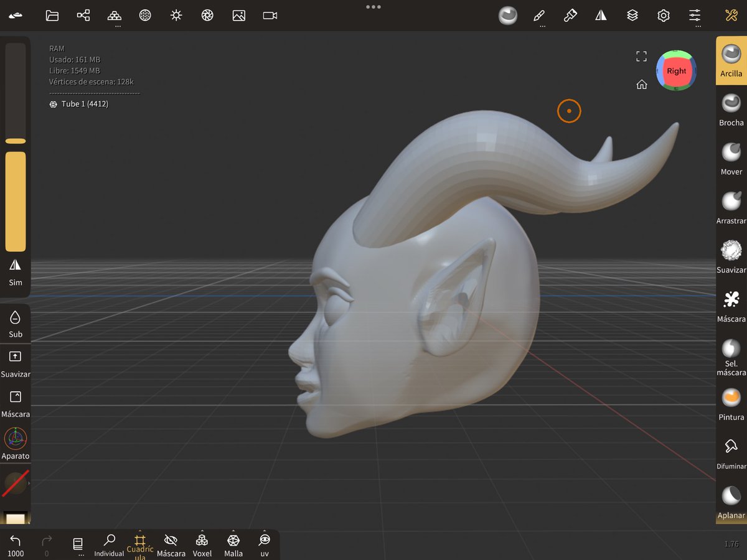Toggle the uv view button
Image resolution: width=747 pixels, height=560 pixels.
(x=265, y=545)
